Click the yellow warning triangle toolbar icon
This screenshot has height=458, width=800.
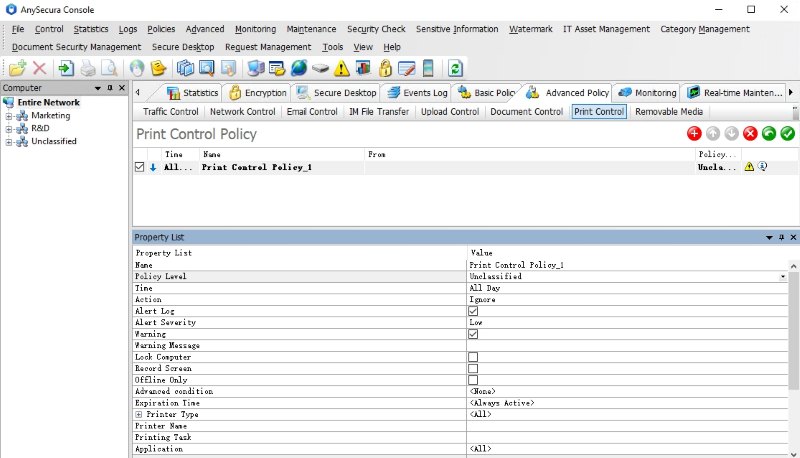342,68
